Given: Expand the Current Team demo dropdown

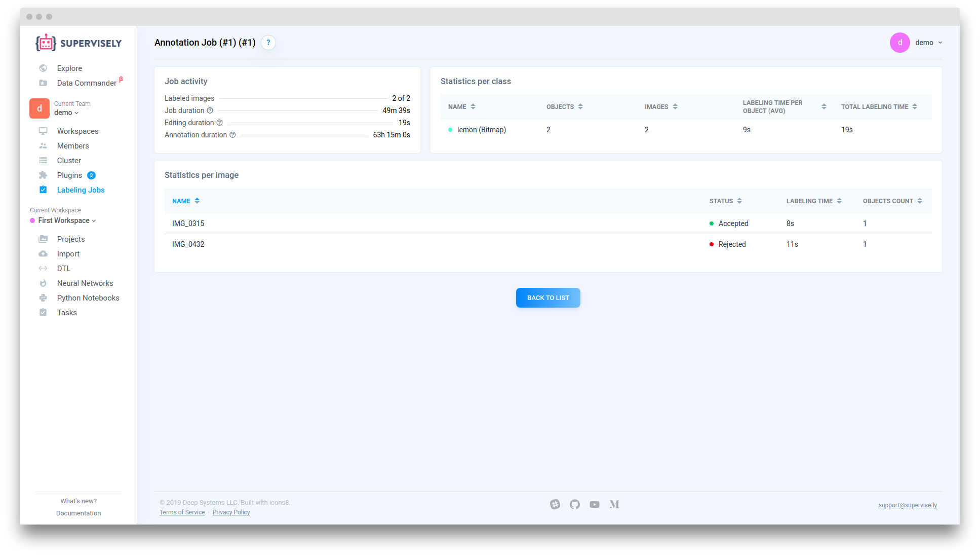Looking at the screenshot, I should click(x=66, y=113).
